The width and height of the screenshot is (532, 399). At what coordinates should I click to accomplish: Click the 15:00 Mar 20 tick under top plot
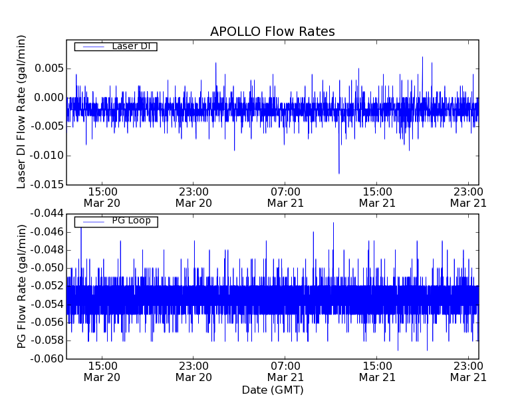click(x=102, y=197)
